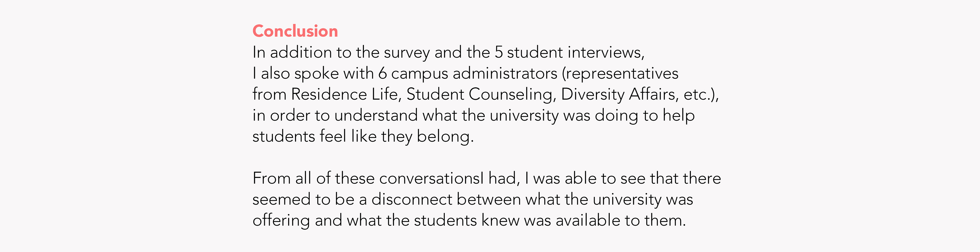Click the line 'students feel like they belong.'
980x252 pixels.
click(363, 136)
